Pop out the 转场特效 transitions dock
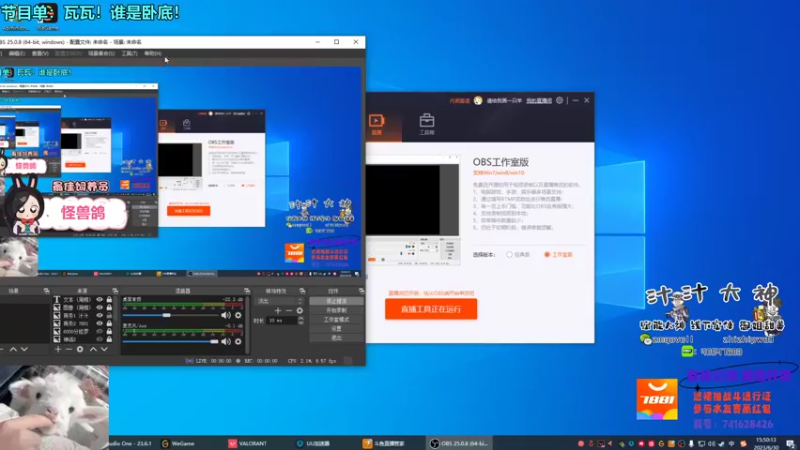 pos(302,291)
